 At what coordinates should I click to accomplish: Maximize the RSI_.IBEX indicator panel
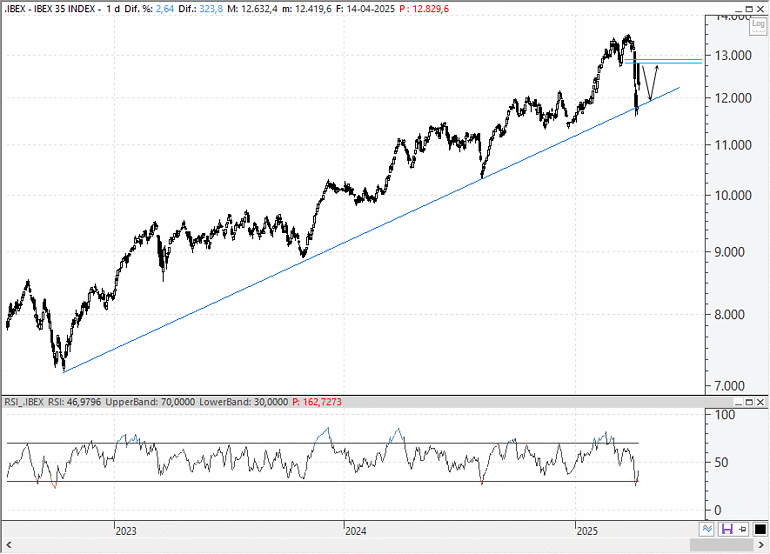749,402
